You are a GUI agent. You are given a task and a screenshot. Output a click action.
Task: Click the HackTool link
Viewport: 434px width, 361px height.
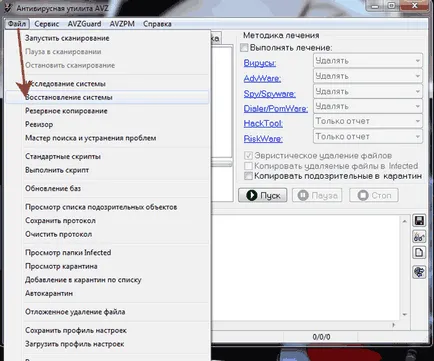(x=263, y=124)
